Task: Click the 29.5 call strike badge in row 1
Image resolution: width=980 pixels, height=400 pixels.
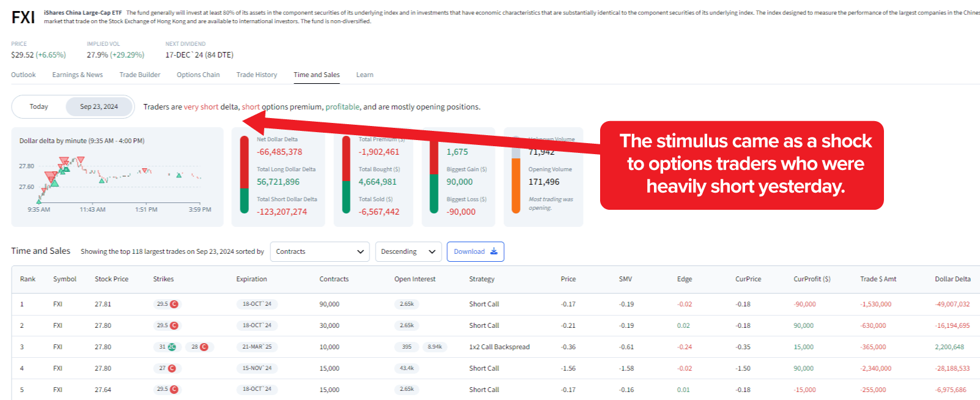Action: [x=166, y=304]
